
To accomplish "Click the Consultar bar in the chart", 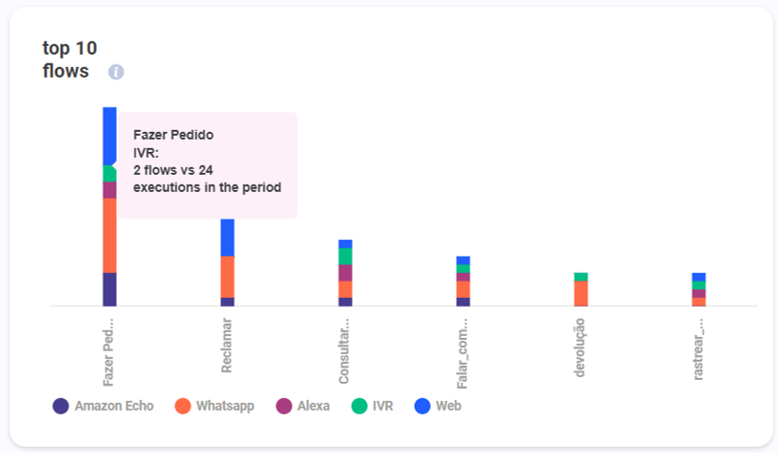I will pos(345,272).
